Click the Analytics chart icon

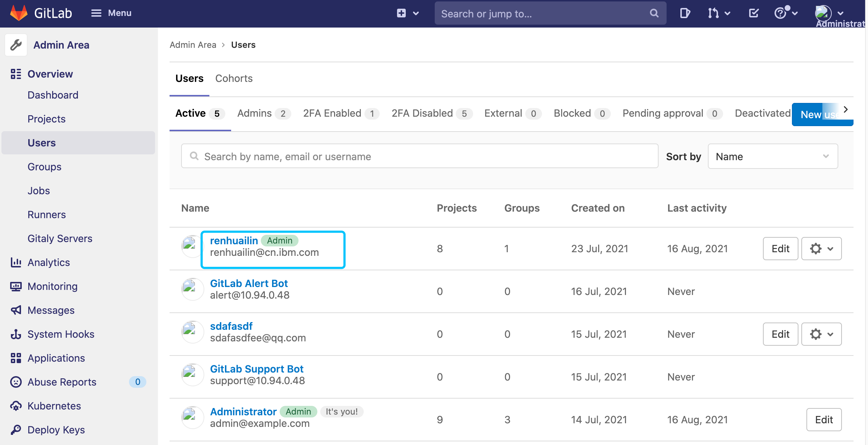(16, 262)
